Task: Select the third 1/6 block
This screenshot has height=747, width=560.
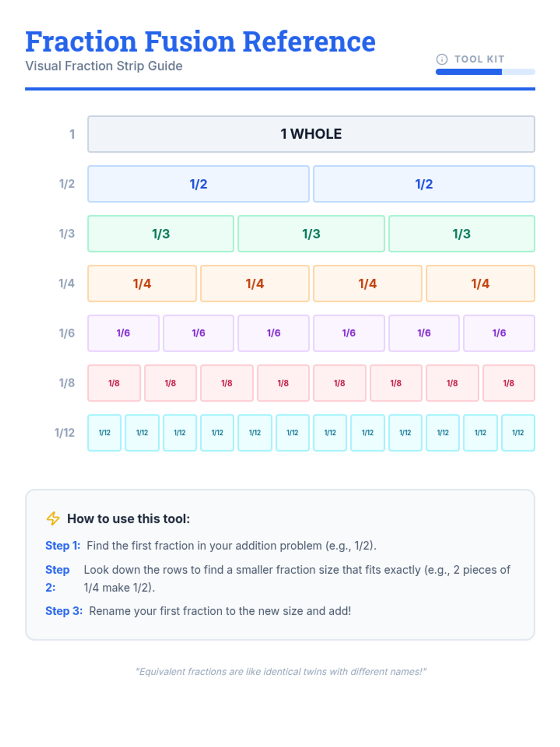Action: click(273, 333)
